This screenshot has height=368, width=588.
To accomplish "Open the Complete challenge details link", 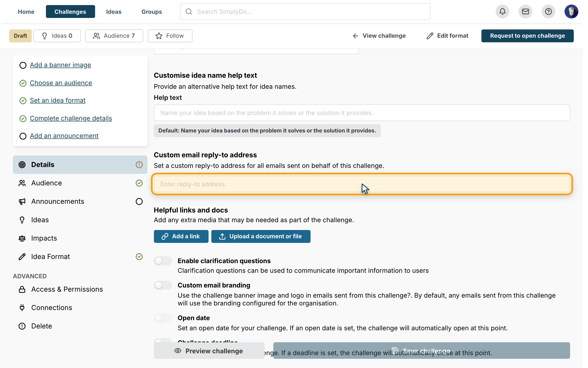I will (71, 118).
